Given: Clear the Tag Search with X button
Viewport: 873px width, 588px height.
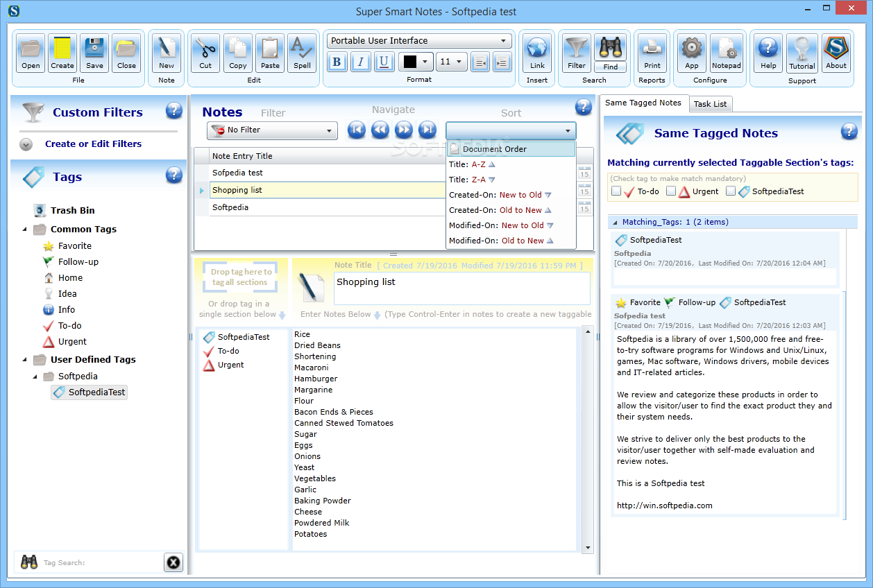Looking at the screenshot, I should pos(173,562).
